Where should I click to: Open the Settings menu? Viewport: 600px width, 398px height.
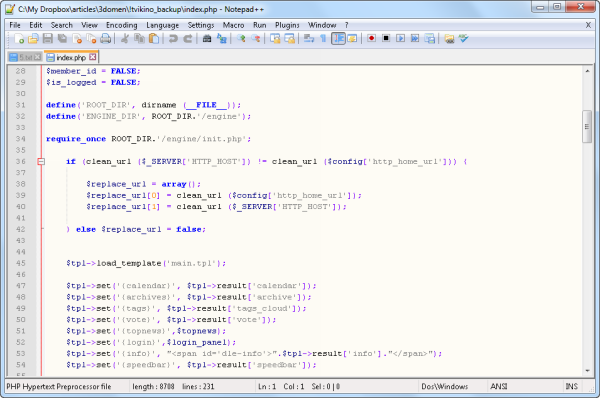(201, 25)
